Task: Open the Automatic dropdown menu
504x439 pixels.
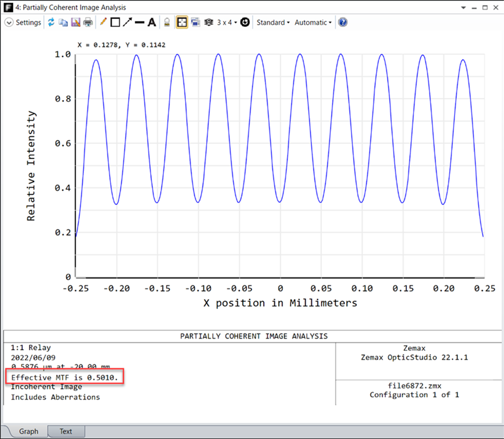Action: [313, 22]
